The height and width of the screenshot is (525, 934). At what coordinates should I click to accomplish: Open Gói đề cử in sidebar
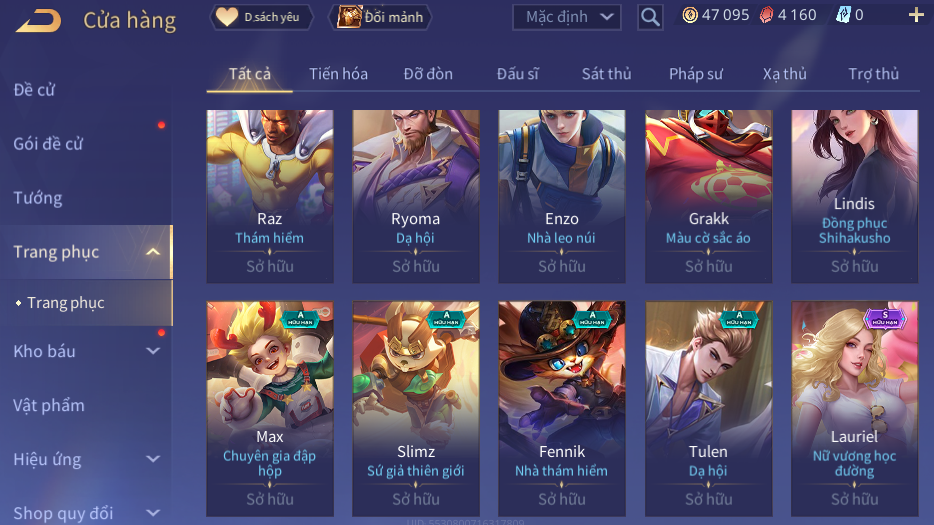point(48,144)
